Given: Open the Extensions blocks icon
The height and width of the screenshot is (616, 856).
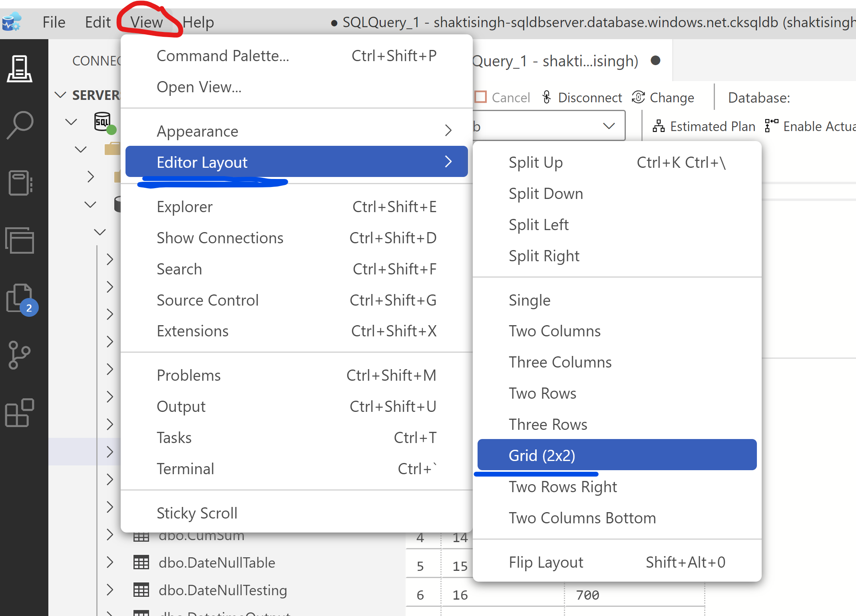Looking at the screenshot, I should (x=19, y=412).
